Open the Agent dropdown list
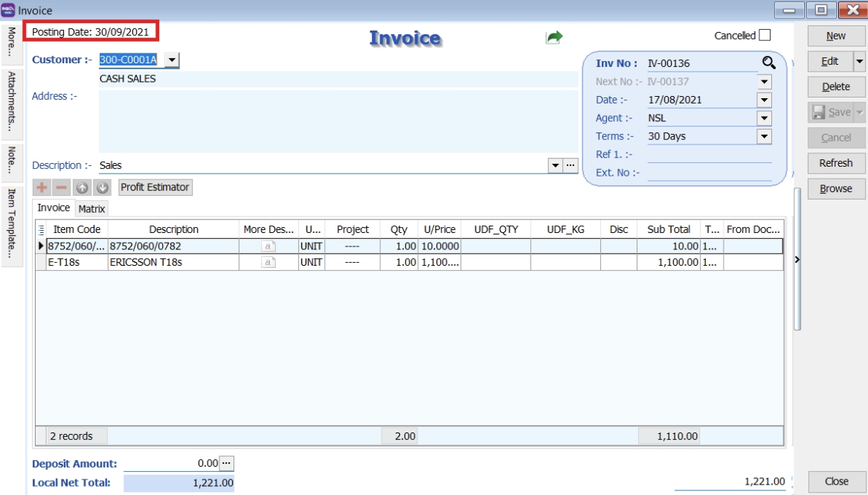 [x=764, y=118]
